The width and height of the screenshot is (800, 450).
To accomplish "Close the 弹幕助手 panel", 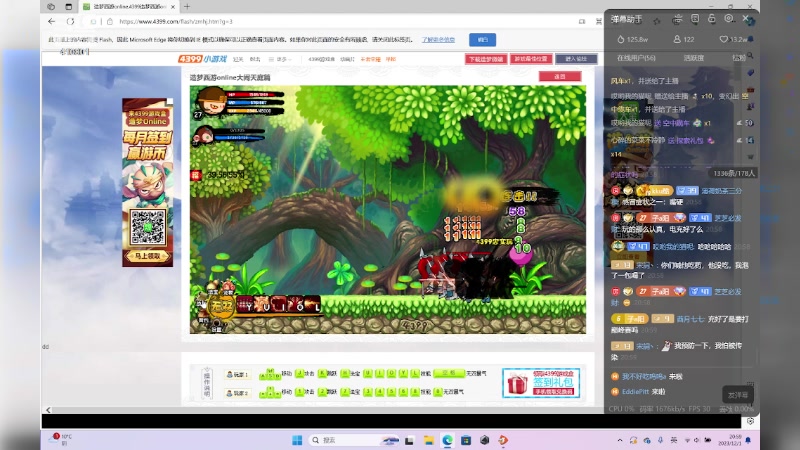I will tap(745, 18).
